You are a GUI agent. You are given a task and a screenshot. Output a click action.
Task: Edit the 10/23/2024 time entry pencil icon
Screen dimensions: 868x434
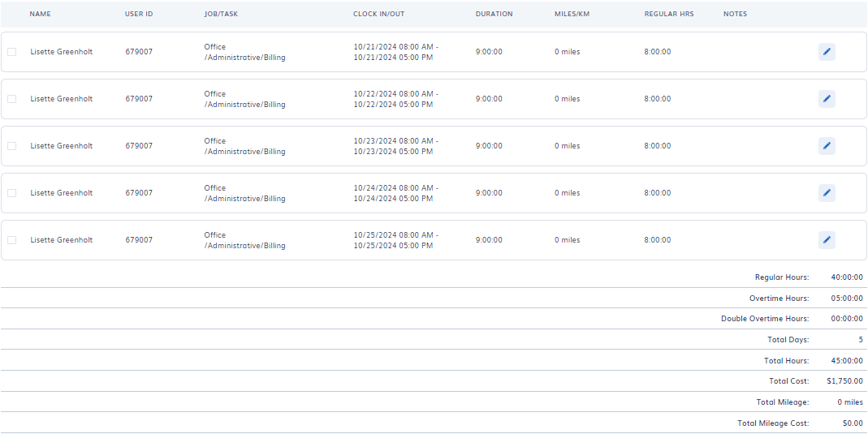pyautogui.click(x=827, y=146)
